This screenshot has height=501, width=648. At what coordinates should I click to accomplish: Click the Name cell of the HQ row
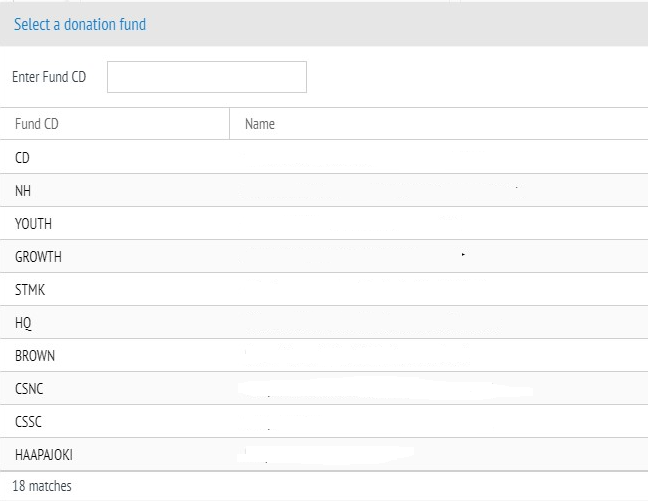pos(439,322)
